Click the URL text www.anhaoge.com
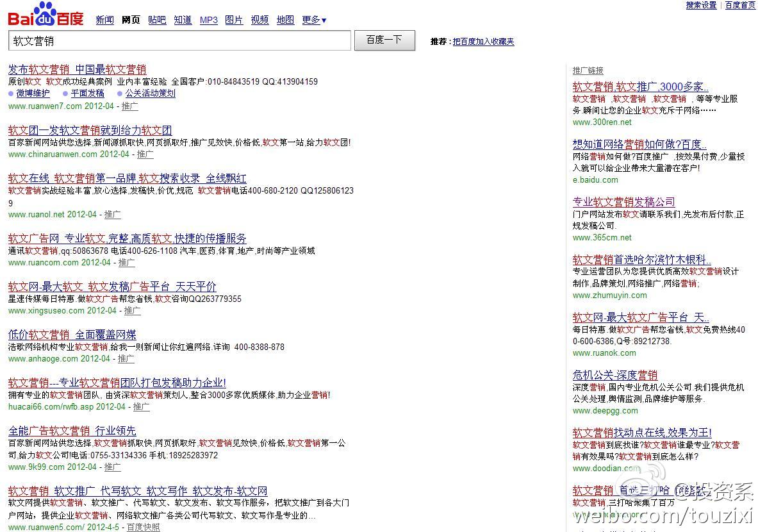The image size is (758, 532). (x=43, y=359)
